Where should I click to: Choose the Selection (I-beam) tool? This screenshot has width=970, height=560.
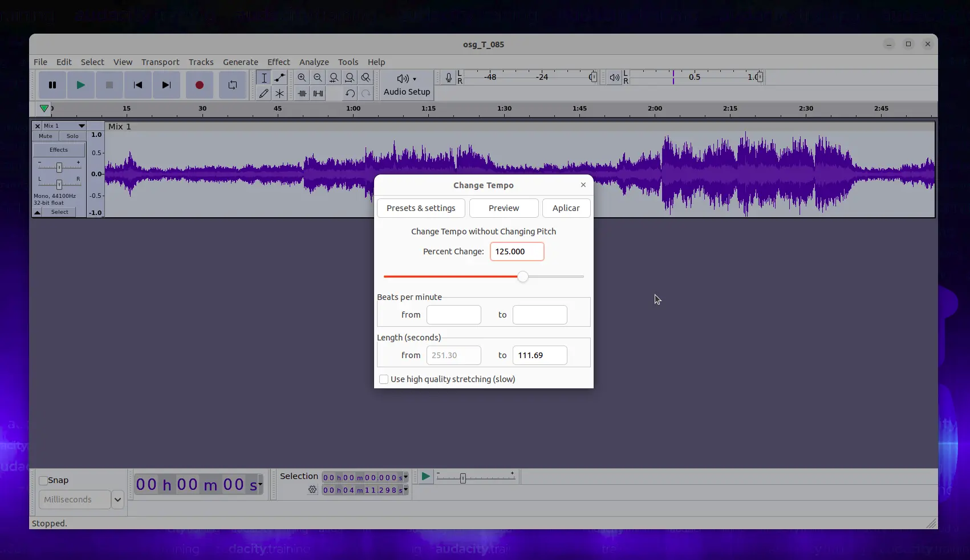263,78
